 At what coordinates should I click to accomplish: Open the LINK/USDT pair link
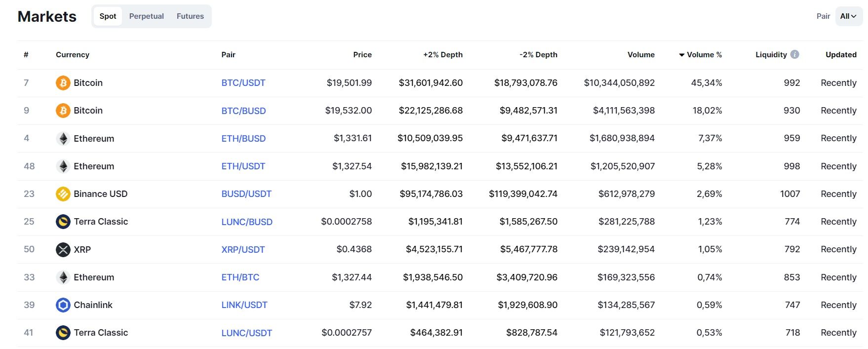[x=244, y=305]
